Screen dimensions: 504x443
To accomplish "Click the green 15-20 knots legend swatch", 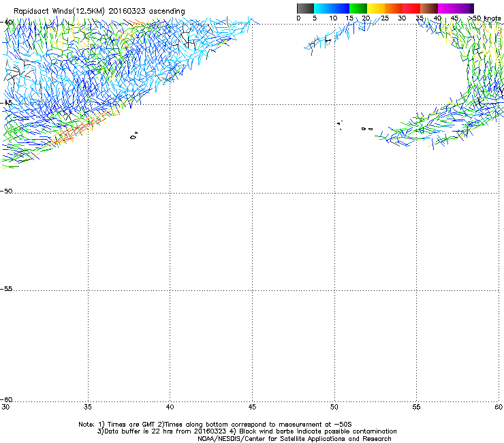I will pyautogui.click(x=358, y=8).
